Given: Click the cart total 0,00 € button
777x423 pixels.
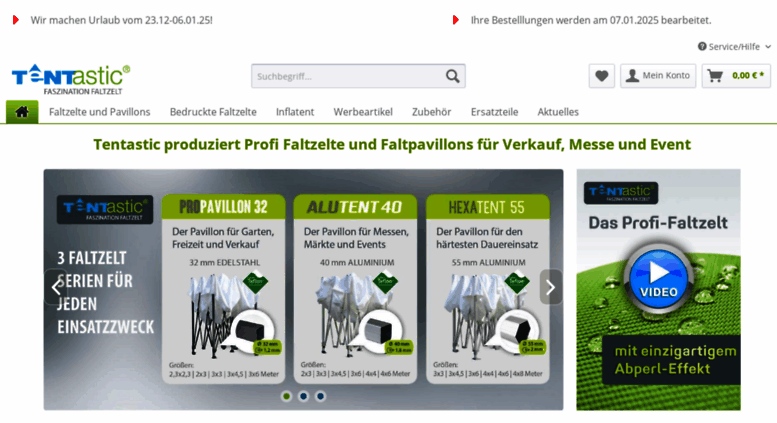Looking at the screenshot, I should point(736,76).
